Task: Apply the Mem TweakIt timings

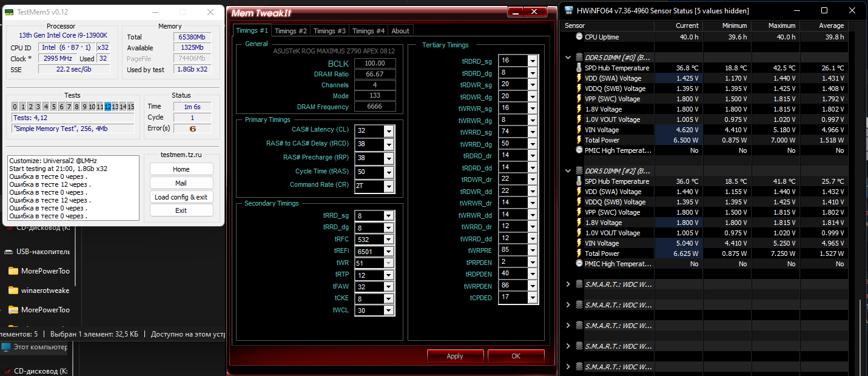Action: click(x=455, y=356)
